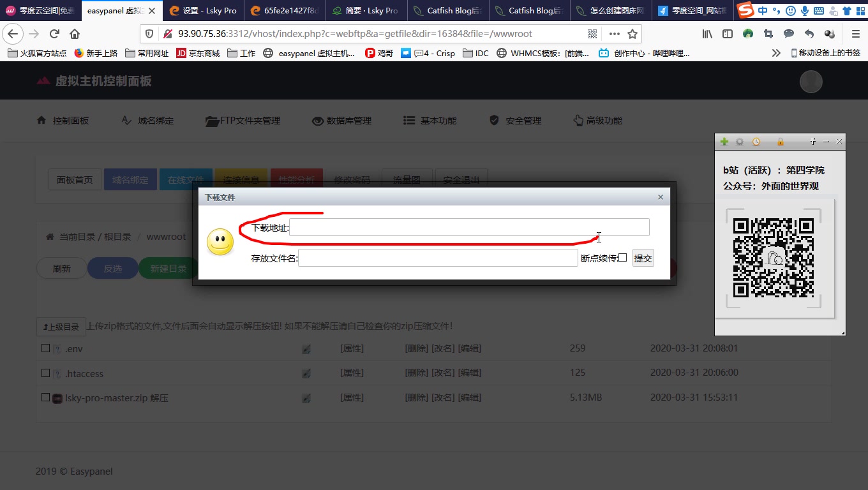
Task: Open the IDC bookmark folder
Action: [475, 53]
